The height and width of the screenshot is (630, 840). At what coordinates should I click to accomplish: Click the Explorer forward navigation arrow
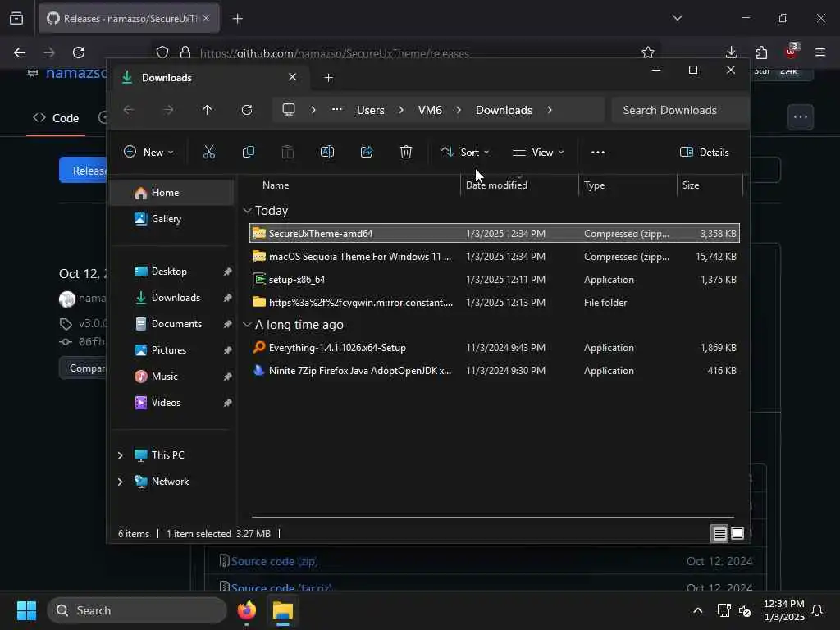[x=168, y=110]
